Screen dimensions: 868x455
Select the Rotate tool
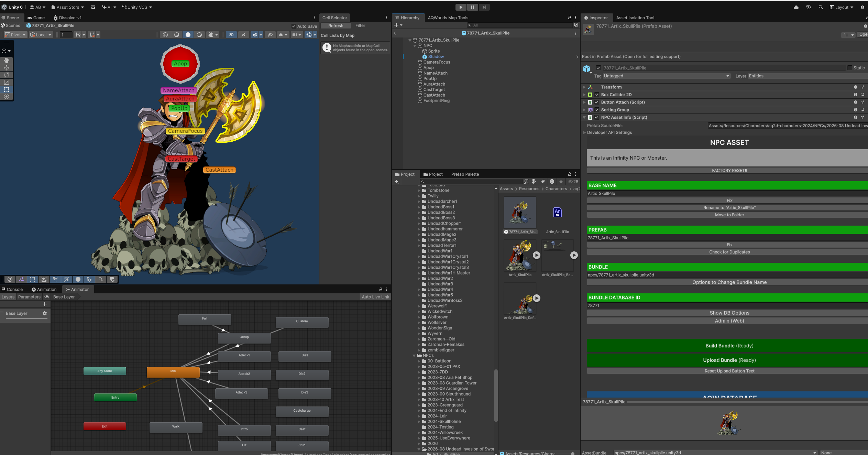pyautogui.click(x=7, y=75)
